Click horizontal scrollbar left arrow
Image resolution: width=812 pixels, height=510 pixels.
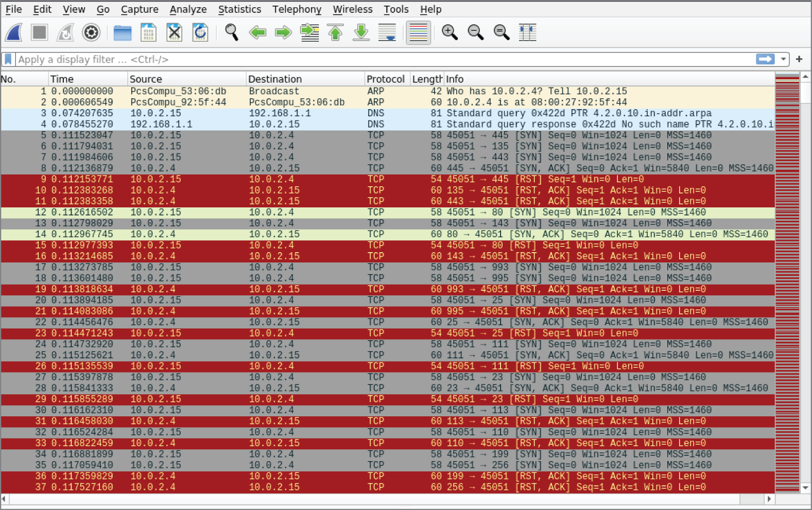5,499
